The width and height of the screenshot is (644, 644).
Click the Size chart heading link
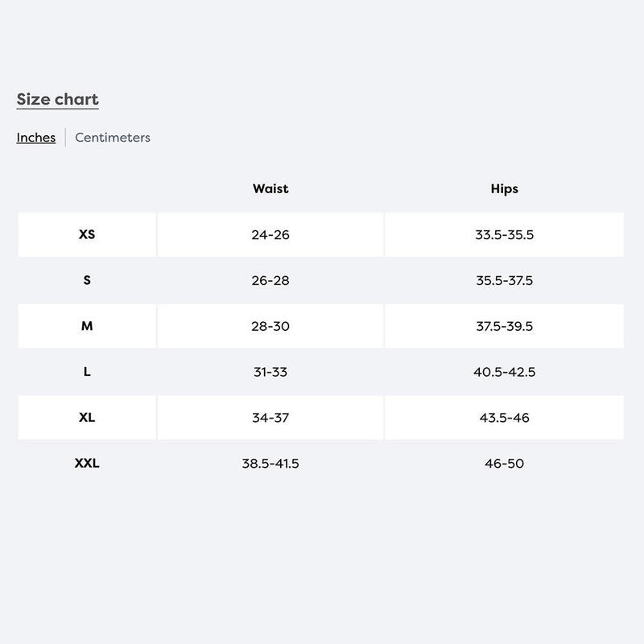(57, 100)
